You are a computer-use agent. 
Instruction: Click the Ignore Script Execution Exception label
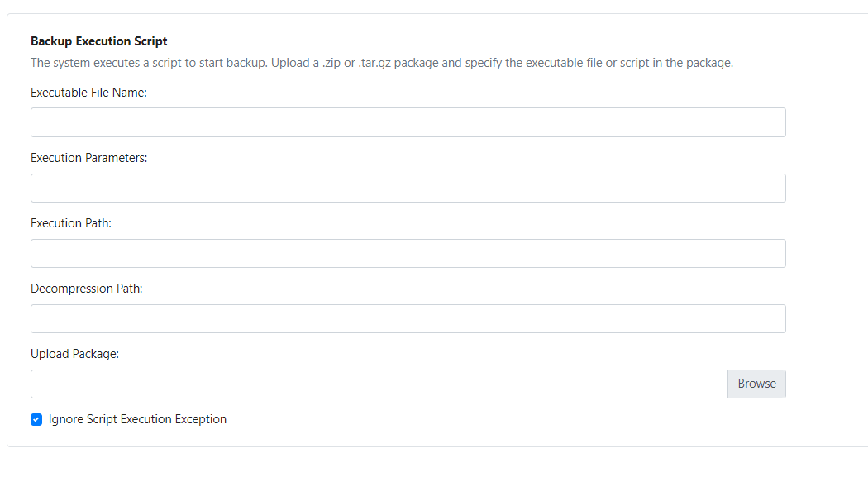pyautogui.click(x=137, y=419)
